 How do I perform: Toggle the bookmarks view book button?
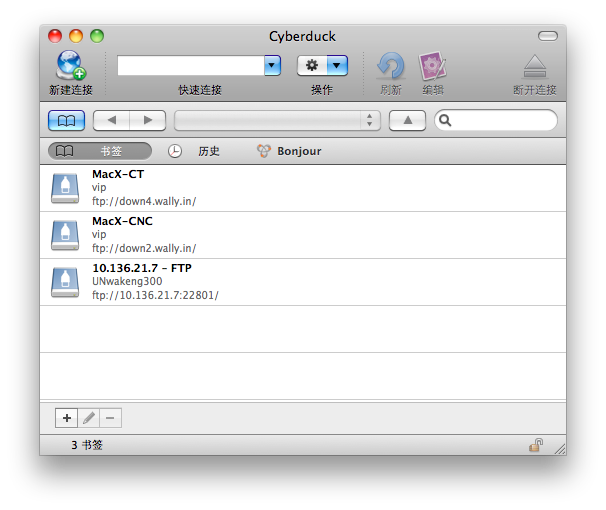[66, 121]
